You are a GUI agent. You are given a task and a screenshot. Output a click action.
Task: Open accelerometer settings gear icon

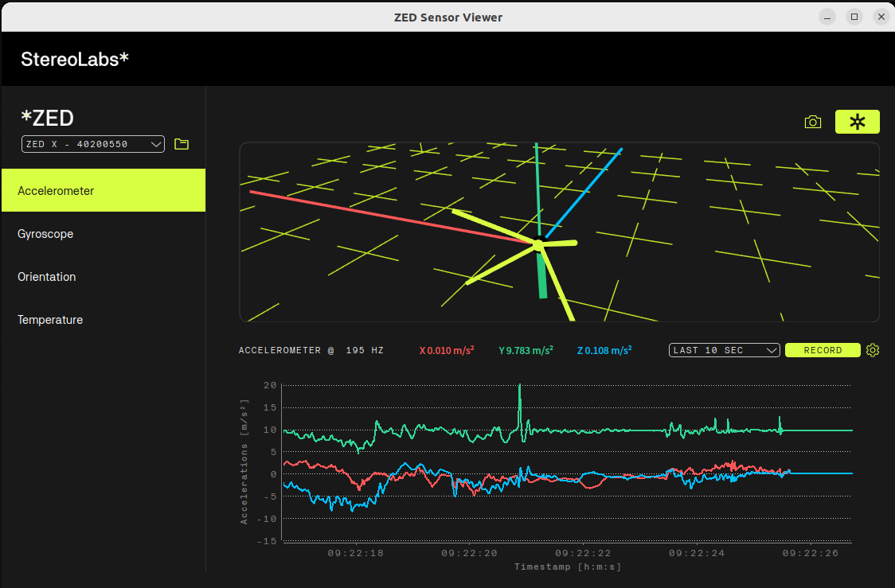(x=873, y=350)
